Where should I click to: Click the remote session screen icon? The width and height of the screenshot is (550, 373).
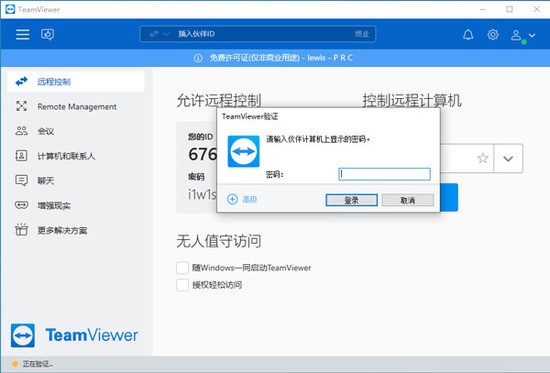click(x=47, y=34)
